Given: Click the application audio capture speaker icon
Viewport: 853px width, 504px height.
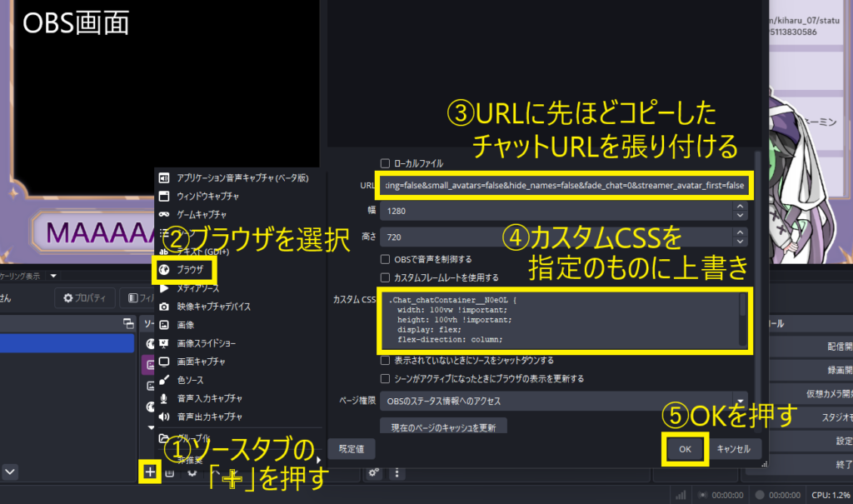Looking at the screenshot, I should pyautogui.click(x=164, y=178).
